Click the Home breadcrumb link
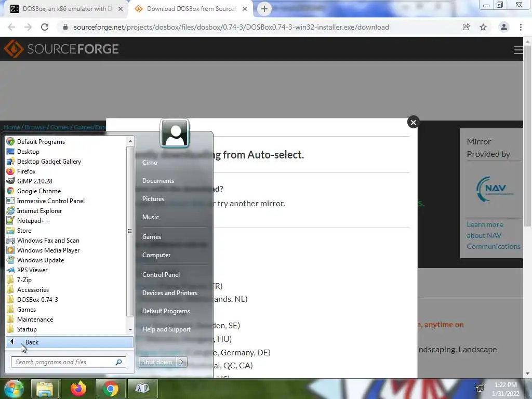The width and height of the screenshot is (532, 399). pos(11,127)
